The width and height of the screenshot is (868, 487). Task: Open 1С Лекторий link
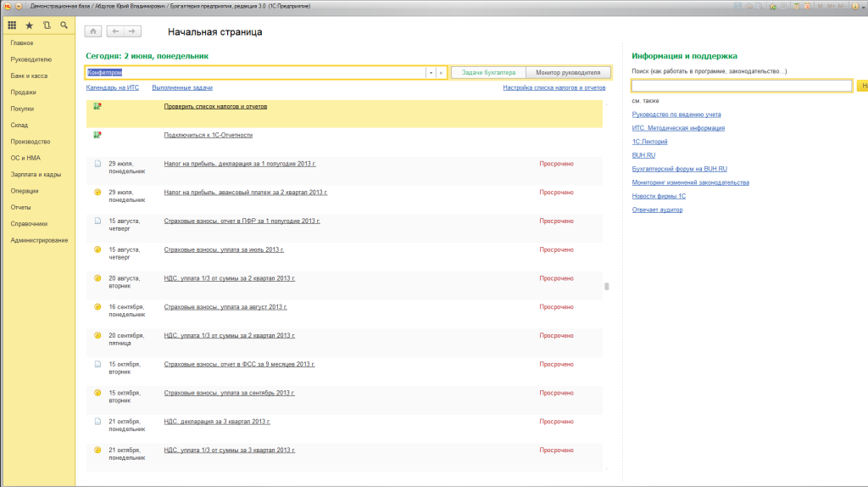(x=650, y=142)
